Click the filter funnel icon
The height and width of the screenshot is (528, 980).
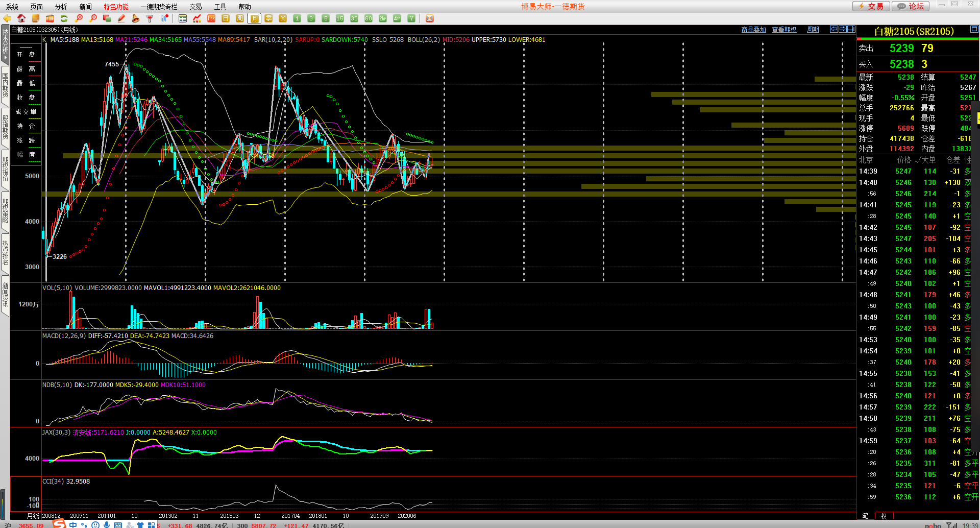tap(150, 18)
